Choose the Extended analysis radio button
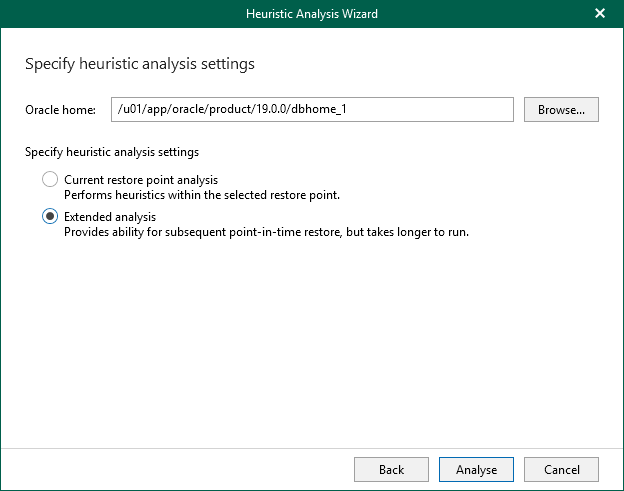Viewport: 624px width, 491px height. [x=50, y=216]
